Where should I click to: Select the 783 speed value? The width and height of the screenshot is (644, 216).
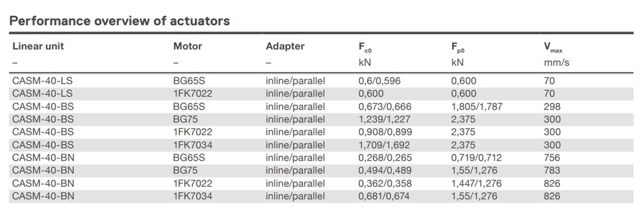coord(552,171)
